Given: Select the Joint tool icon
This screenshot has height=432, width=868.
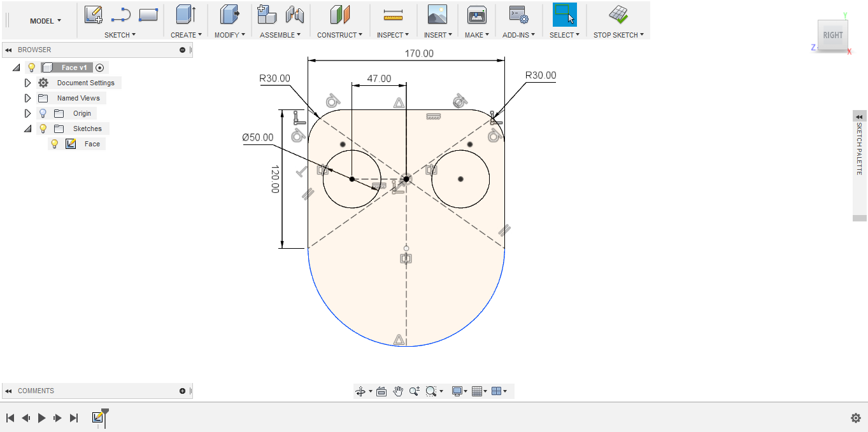Looking at the screenshot, I should (294, 14).
